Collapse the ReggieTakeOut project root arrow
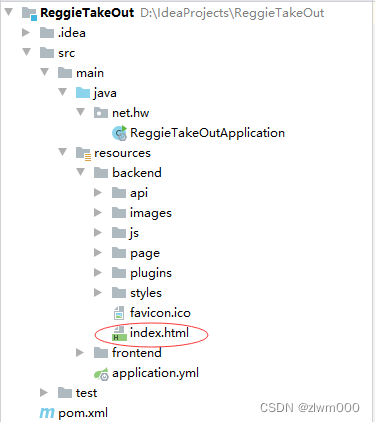 tap(9, 13)
